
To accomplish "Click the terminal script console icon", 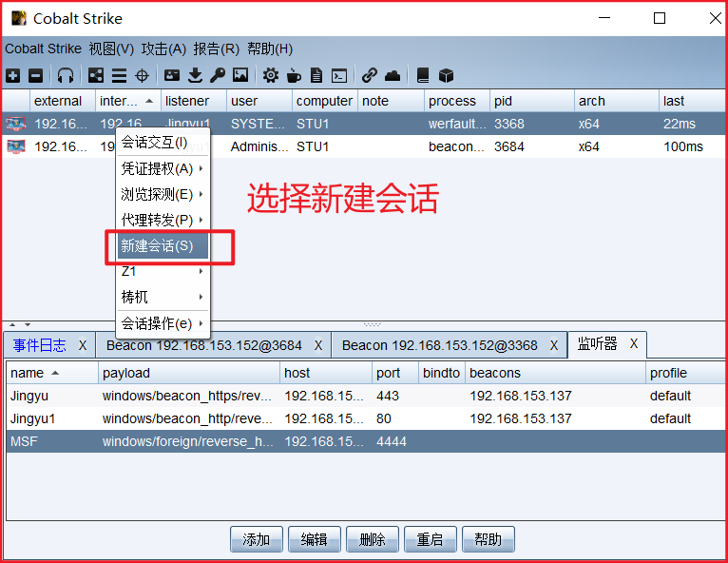I will pyautogui.click(x=339, y=75).
